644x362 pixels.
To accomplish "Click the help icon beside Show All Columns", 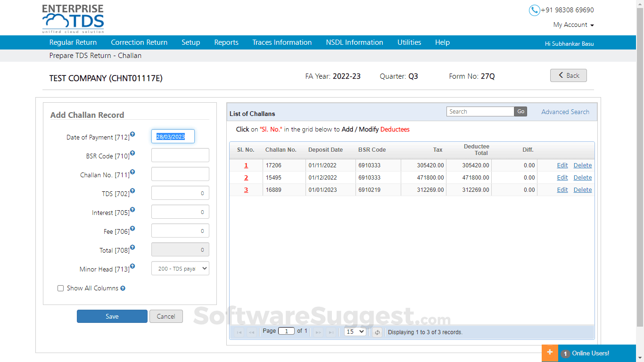I will point(123,288).
